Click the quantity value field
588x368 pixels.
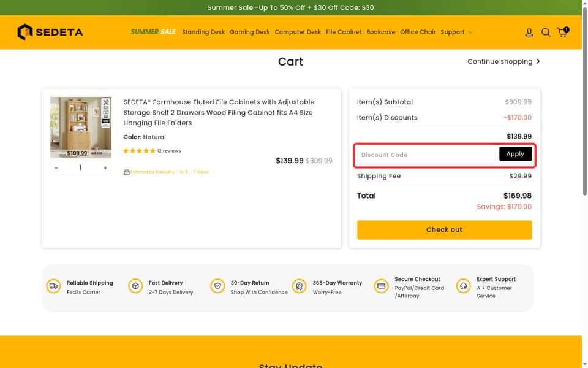81,168
